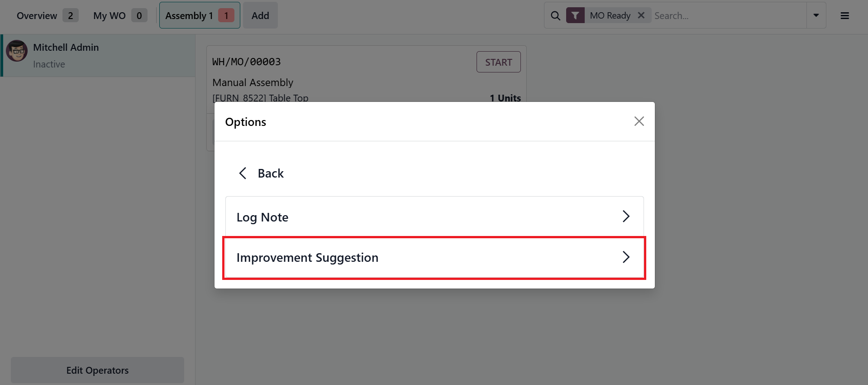Remove the MO Ready filter via its X icon
This screenshot has height=385, width=868.
tap(641, 15)
